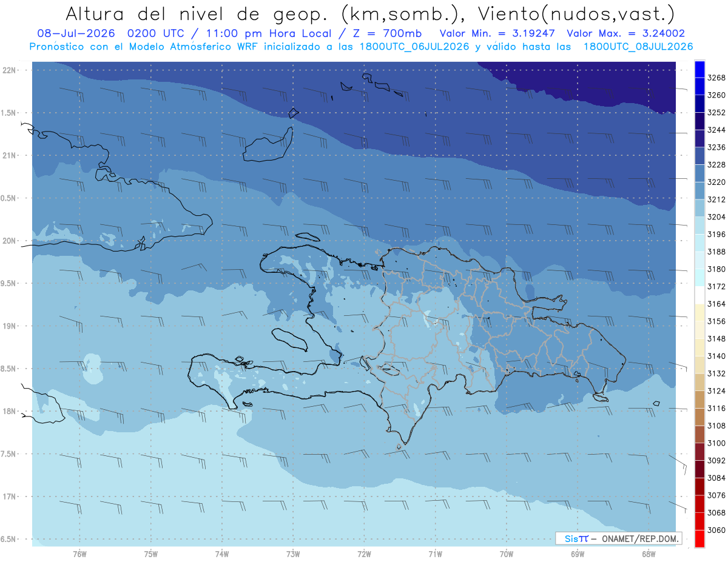Click the colorbar value 3236
Viewport: 728px width, 562px height.
[716, 147]
